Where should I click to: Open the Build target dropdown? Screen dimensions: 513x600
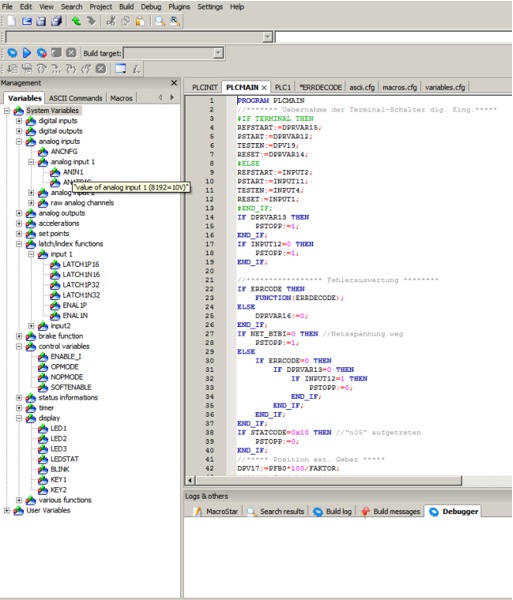[x=218, y=53]
